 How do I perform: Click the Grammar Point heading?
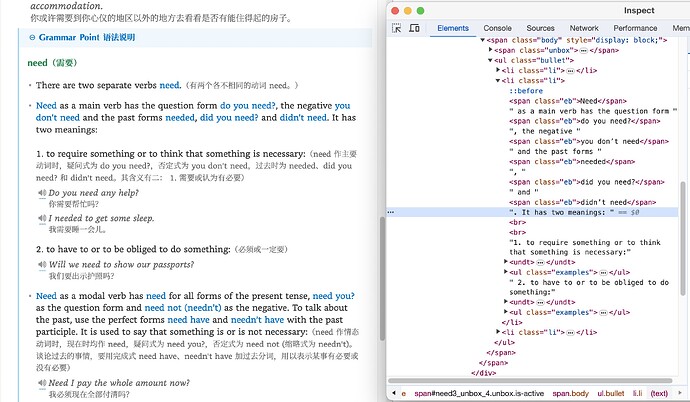click(87, 38)
